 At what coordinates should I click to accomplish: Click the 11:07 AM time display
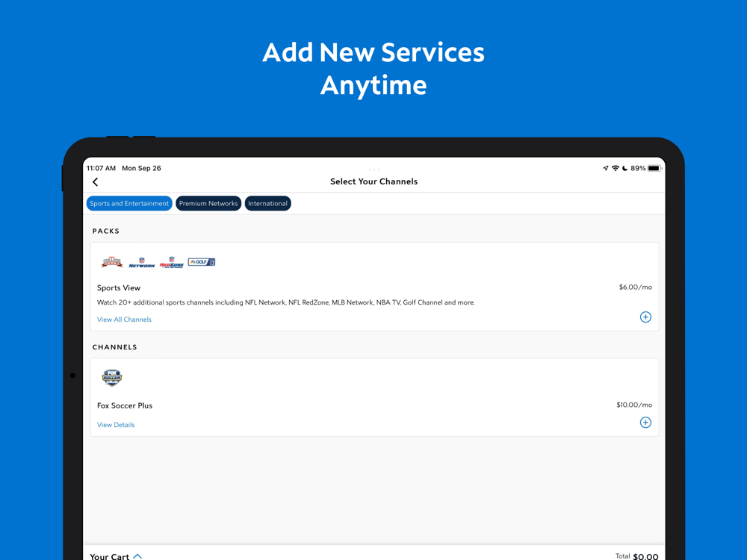tap(101, 168)
